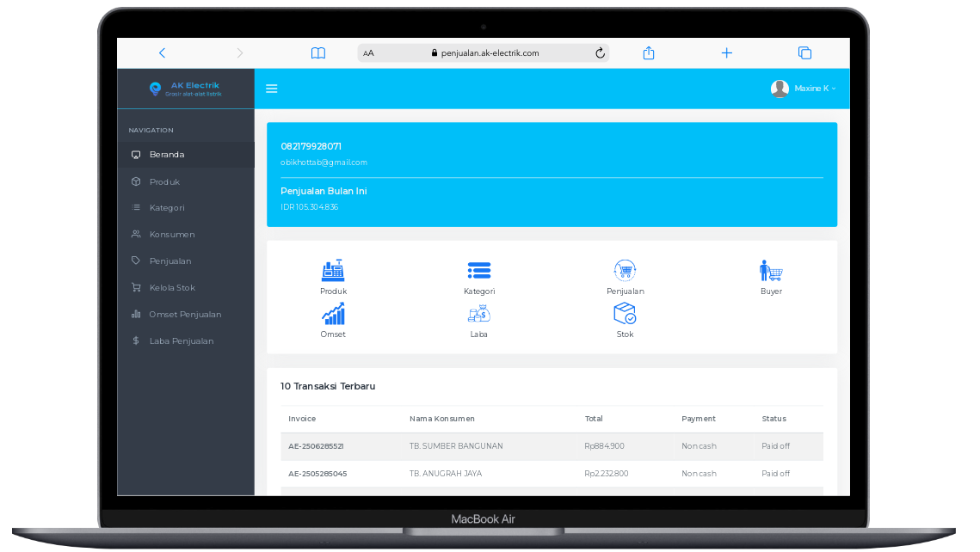Click the Rp2.232.800 total cell

click(x=607, y=474)
